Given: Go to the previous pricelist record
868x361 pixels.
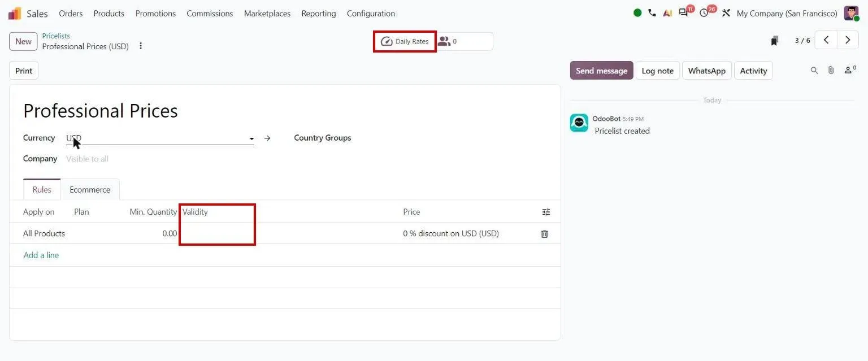Looking at the screenshot, I should [x=826, y=40].
